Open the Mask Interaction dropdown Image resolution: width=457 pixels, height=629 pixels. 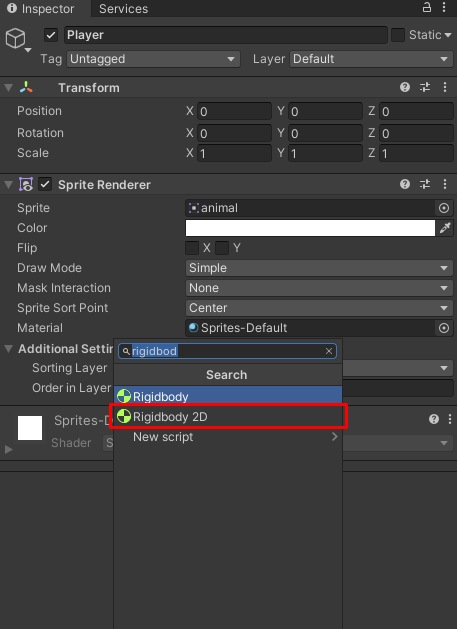click(319, 288)
